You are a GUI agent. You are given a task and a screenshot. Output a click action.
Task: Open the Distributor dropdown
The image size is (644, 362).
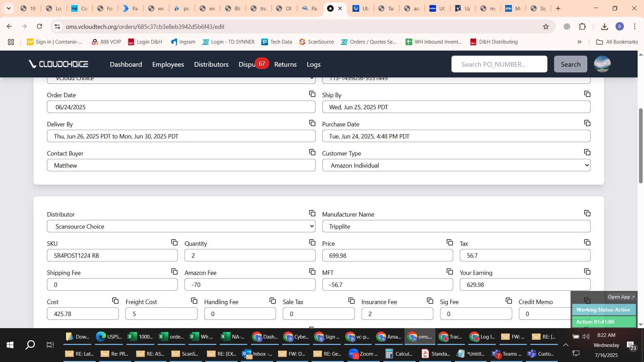click(x=181, y=226)
